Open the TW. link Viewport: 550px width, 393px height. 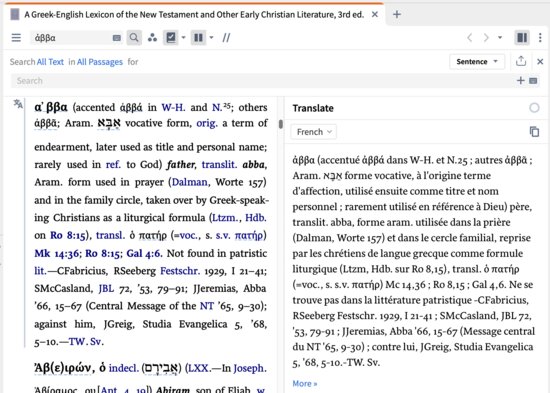click(x=78, y=341)
